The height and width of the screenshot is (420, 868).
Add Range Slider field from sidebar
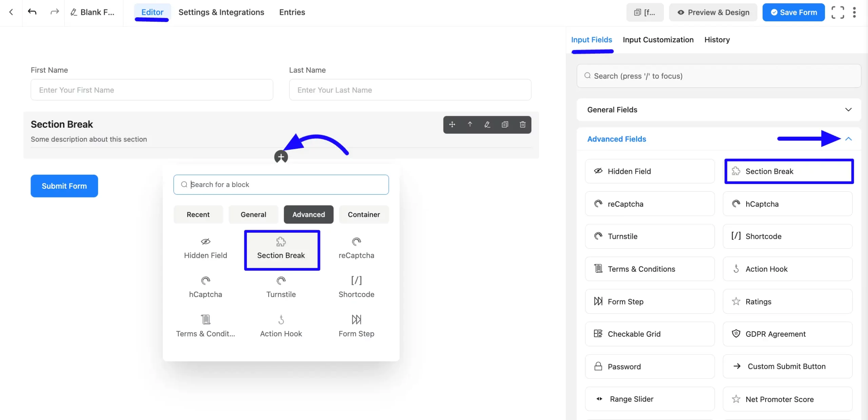coord(649,399)
